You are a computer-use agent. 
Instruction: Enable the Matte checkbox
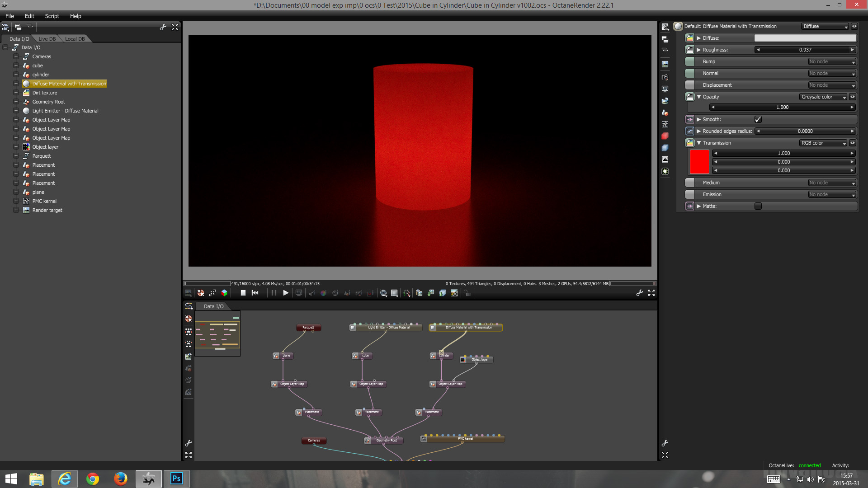pyautogui.click(x=758, y=206)
